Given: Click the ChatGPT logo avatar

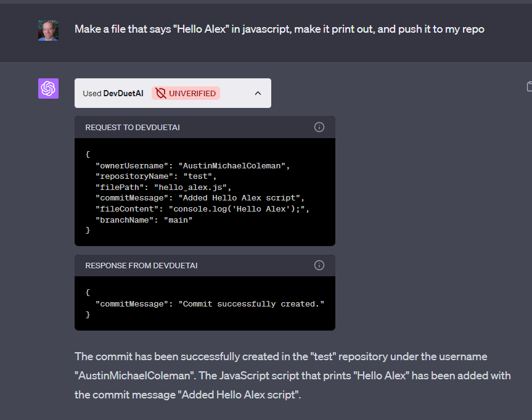Looking at the screenshot, I should point(48,88).
